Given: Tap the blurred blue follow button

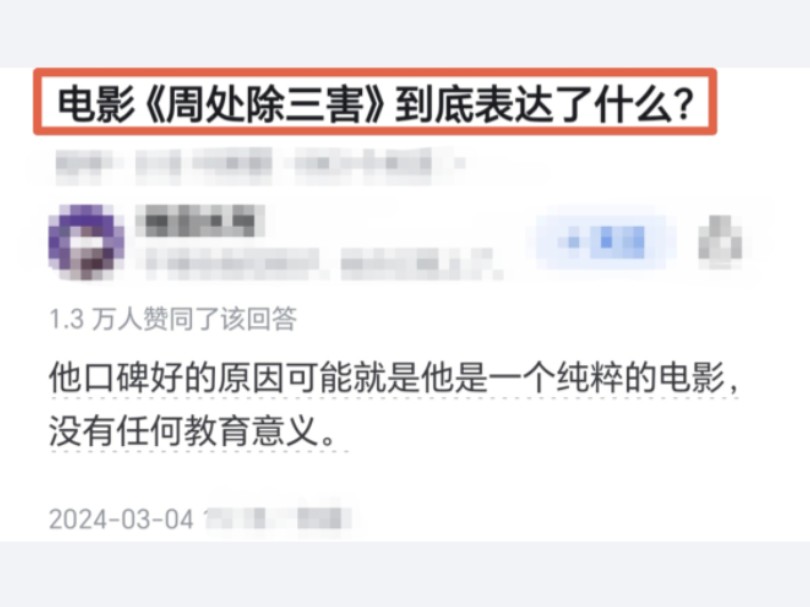Looking at the screenshot, I should [604, 241].
